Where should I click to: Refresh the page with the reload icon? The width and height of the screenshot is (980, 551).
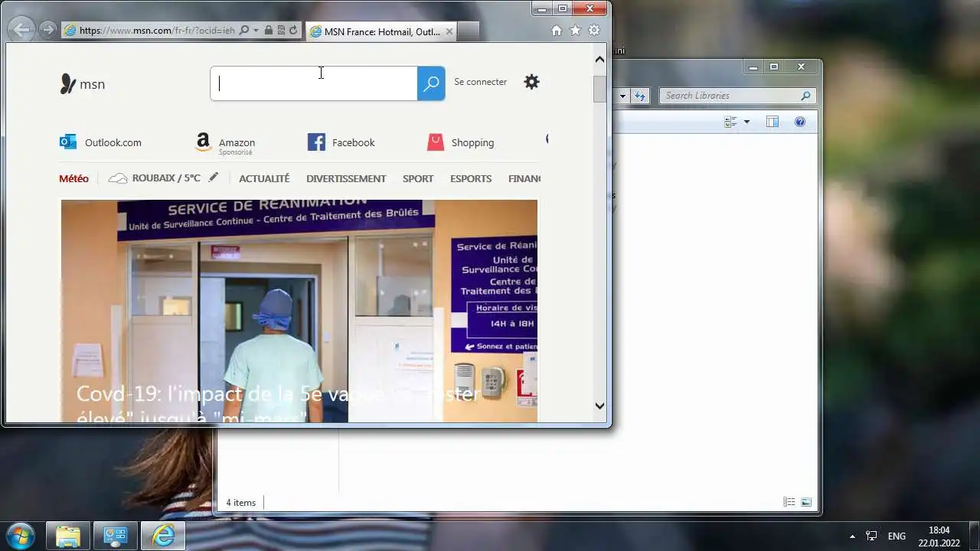(292, 31)
